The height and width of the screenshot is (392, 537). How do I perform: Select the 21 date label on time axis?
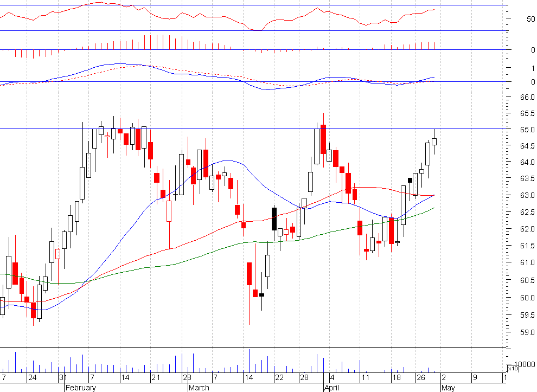point(156,377)
